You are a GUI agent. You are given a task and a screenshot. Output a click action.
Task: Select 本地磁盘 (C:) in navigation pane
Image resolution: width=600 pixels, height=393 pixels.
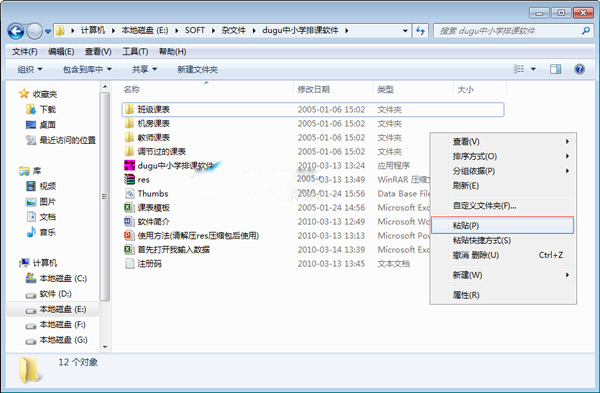pyautogui.click(x=56, y=278)
